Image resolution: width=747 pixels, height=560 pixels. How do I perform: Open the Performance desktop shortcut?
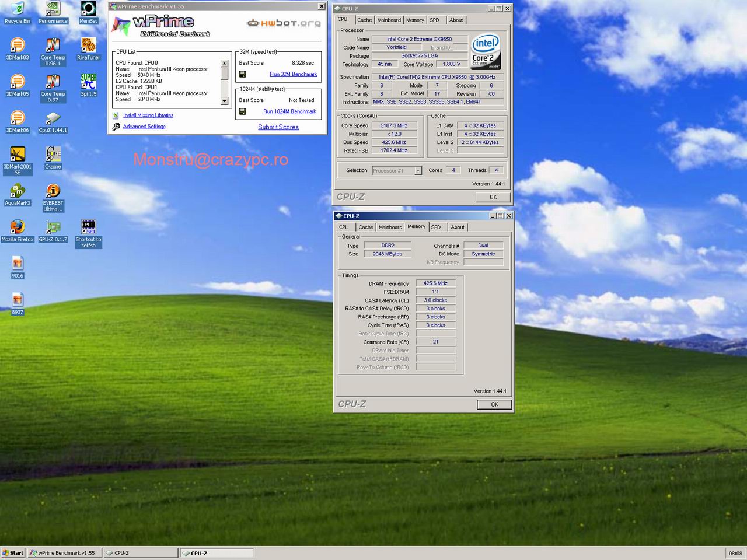(53, 13)
